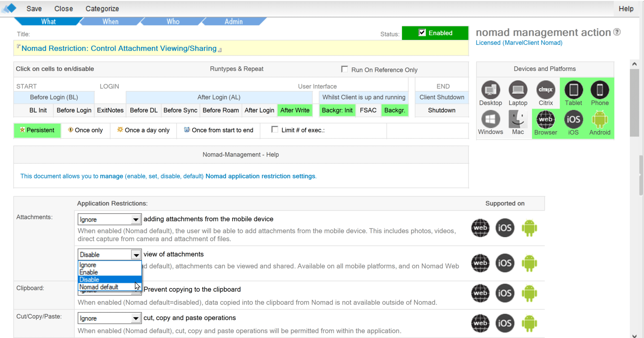The width and height of the screenshot is (644, 338).
Task: Select the Windows platform icon
Action: (490, 119)
